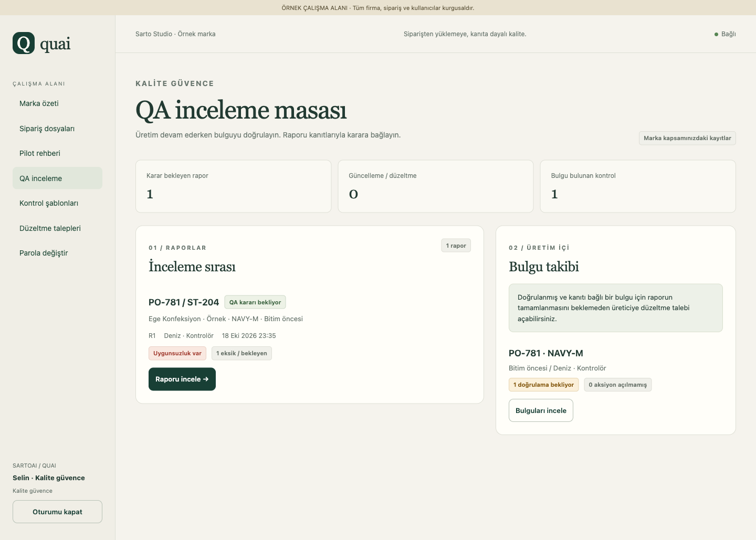Click the QA inceleme masası heading

click(x=241, y=110)
